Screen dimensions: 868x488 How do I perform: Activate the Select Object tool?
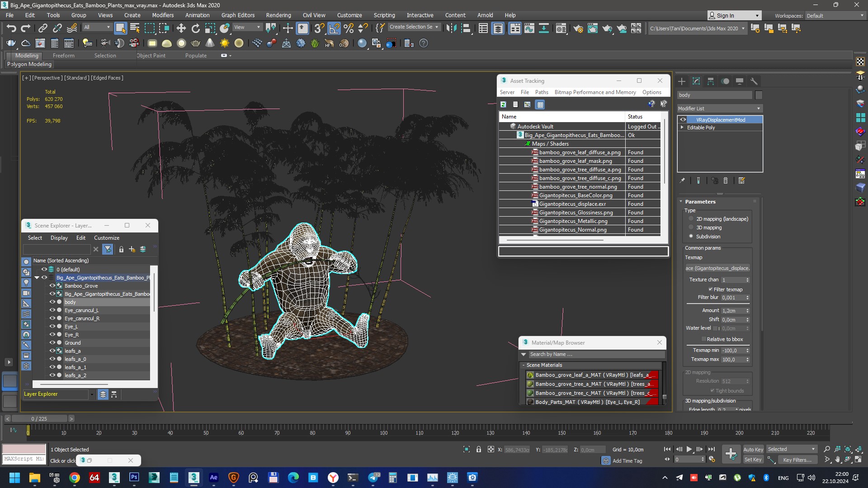pos(120,28)
